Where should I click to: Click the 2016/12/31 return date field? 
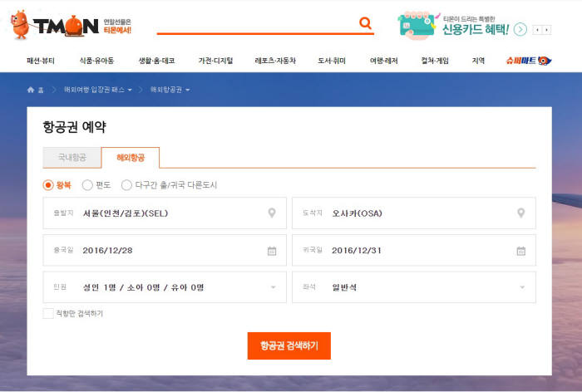414,250
